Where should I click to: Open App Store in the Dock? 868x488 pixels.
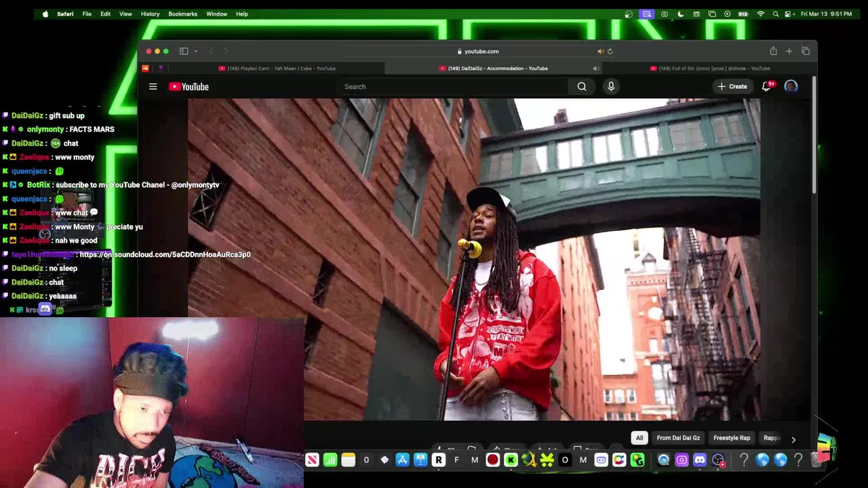point(402,460)
